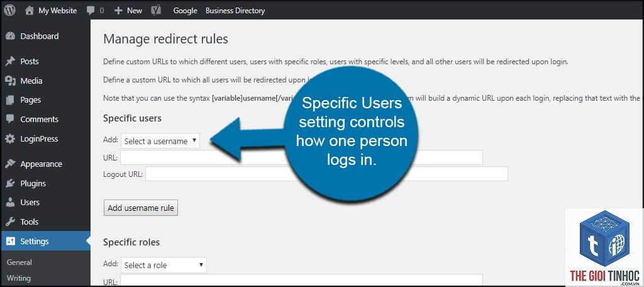Click the Dashboard gauge icon
This screenshot has height=287, width=644.
click(x=10, y=36)
